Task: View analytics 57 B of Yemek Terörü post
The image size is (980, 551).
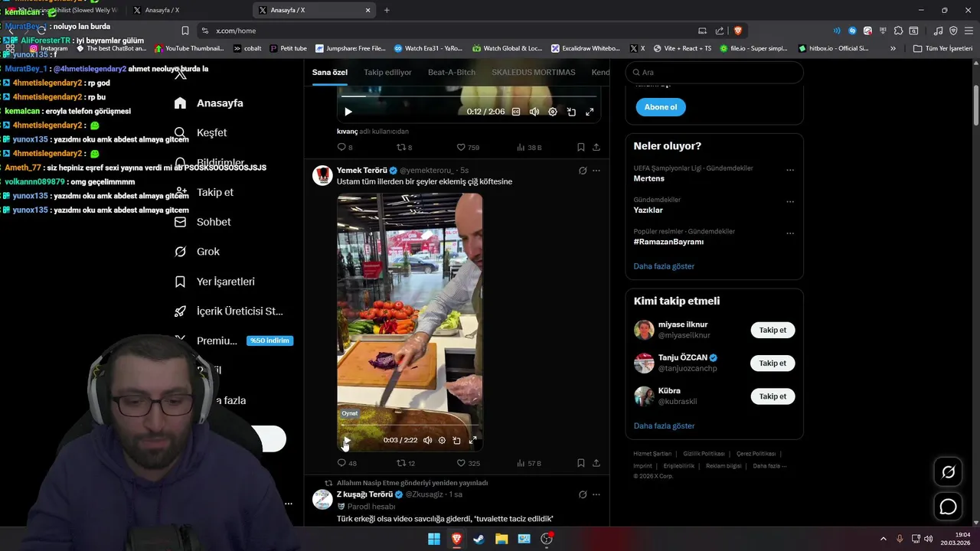Action: pos(529,463)
